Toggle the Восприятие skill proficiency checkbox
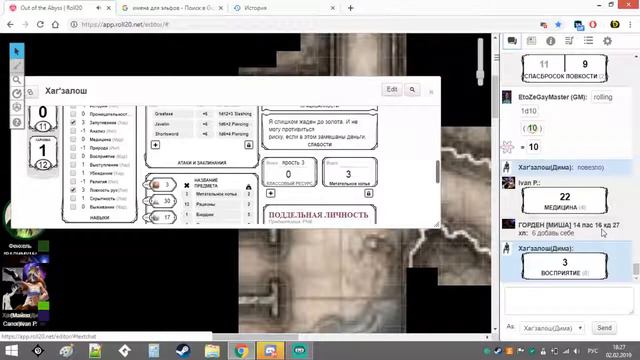This screenshot has height=360, width=640. tap(73, 156)
